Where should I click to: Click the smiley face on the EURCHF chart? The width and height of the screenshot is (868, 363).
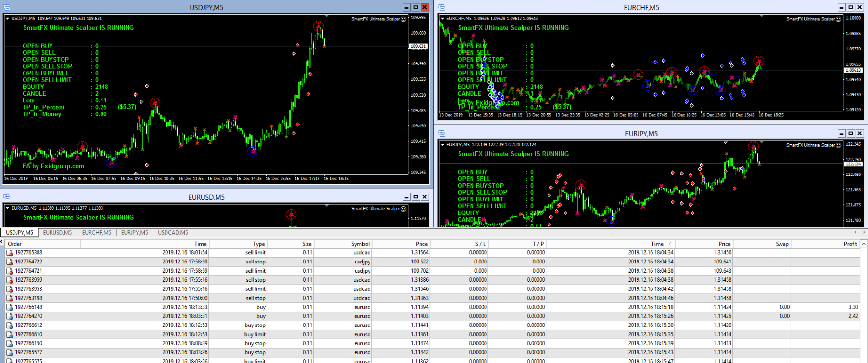click(x=838, y=19)
